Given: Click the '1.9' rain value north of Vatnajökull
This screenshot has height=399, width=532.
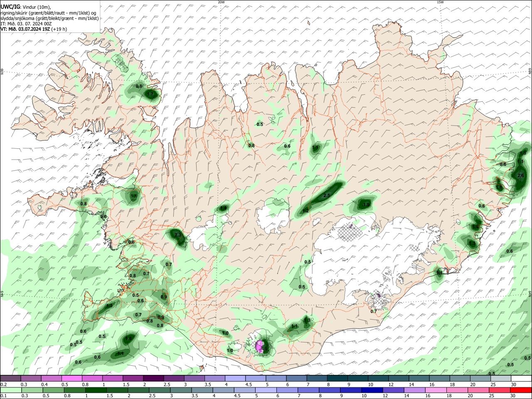Looking at the screenshot, I should coord(366,204).
